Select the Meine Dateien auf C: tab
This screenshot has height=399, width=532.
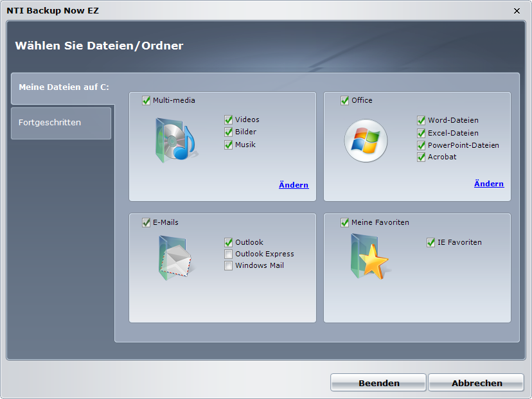click(x=63, y=88)
